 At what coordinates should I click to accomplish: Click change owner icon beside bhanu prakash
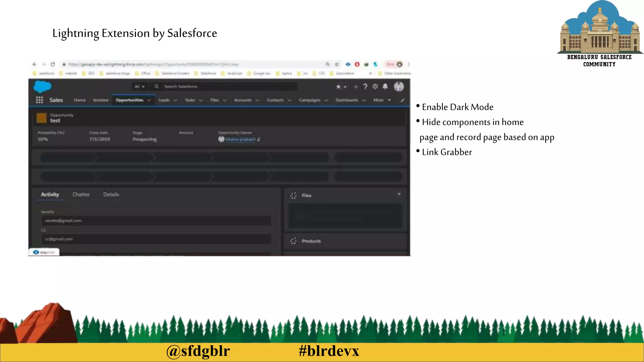coord(259,140)
